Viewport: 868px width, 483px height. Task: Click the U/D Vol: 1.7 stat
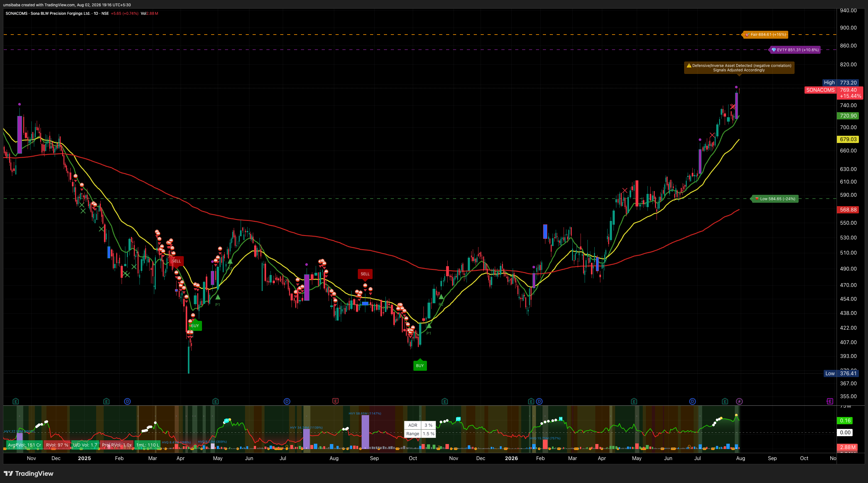tap(85, 445)
